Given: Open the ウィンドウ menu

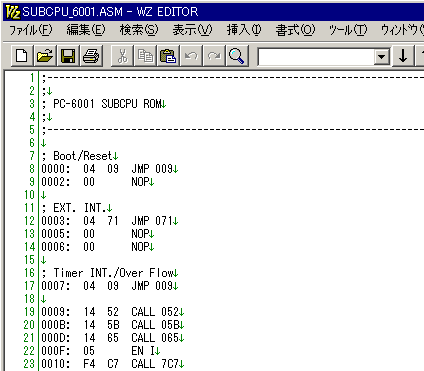Looking at the screenshot, I should (402, 30).
